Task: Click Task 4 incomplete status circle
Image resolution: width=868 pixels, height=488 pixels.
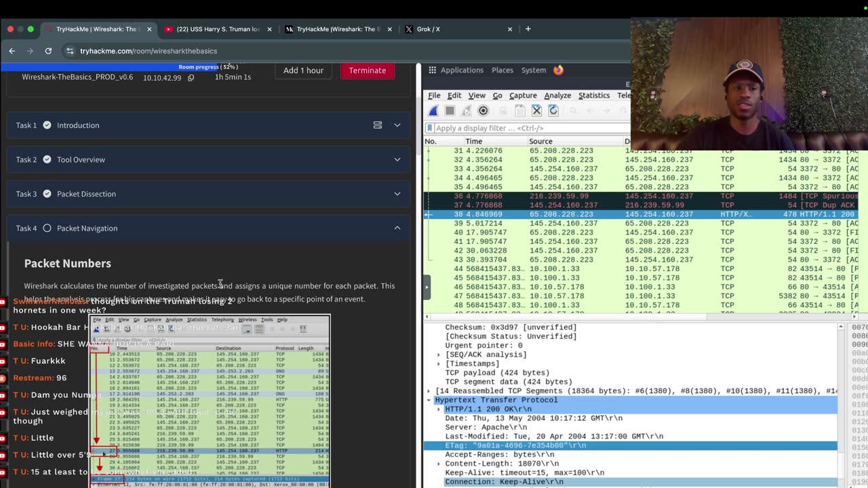Action: [x=47, y=228]
